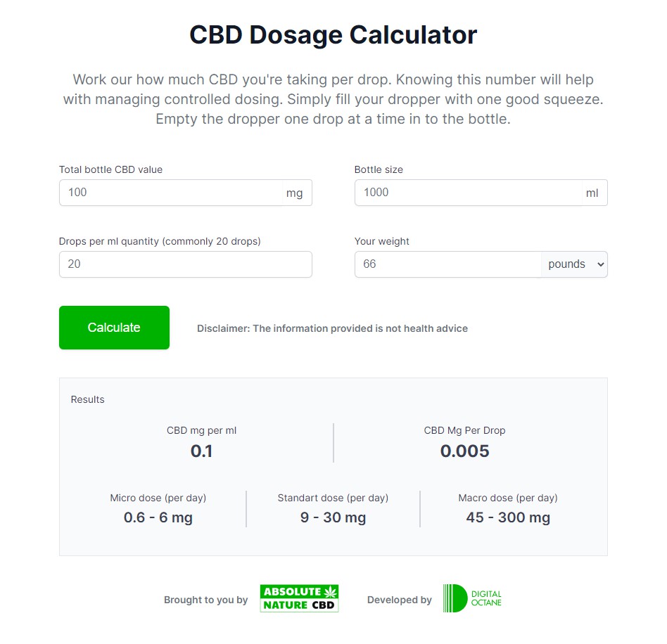Click the ml unit suffix label
Screen dimensions: 667x644
click(x=592, y=193)
